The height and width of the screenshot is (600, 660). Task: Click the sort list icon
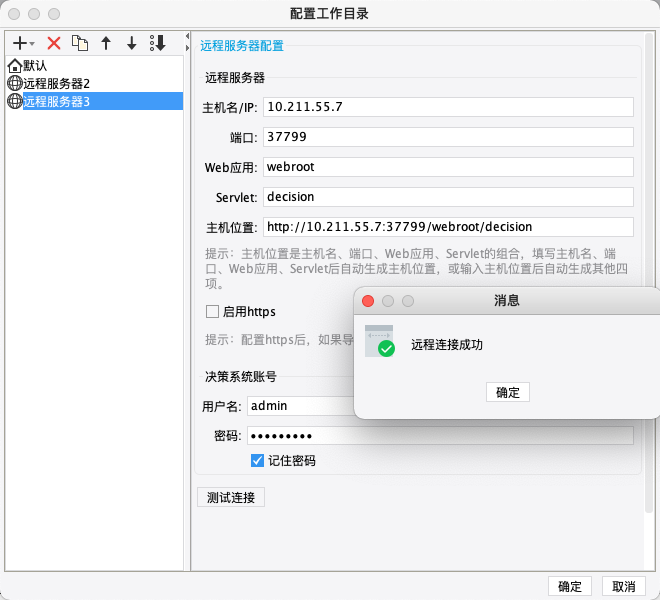[x=157, y=43]
